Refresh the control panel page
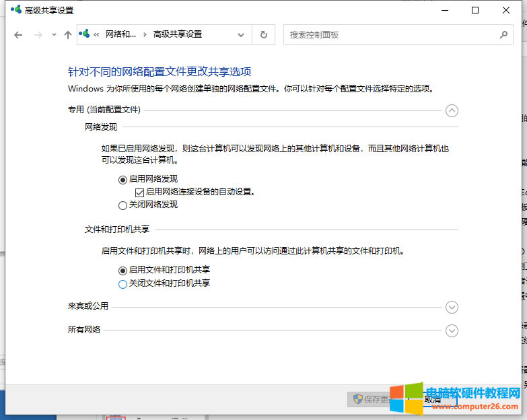The height and width of the screenshot is (420, 527). [x=263, y=34]
